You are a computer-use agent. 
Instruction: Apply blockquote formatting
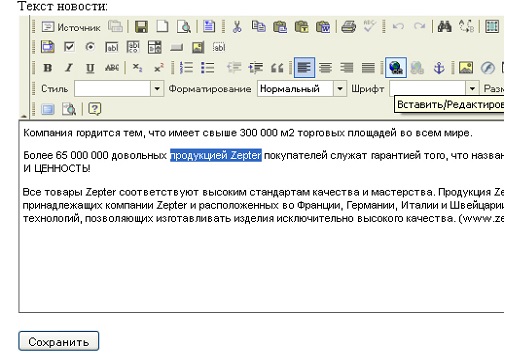pos(277,68)
